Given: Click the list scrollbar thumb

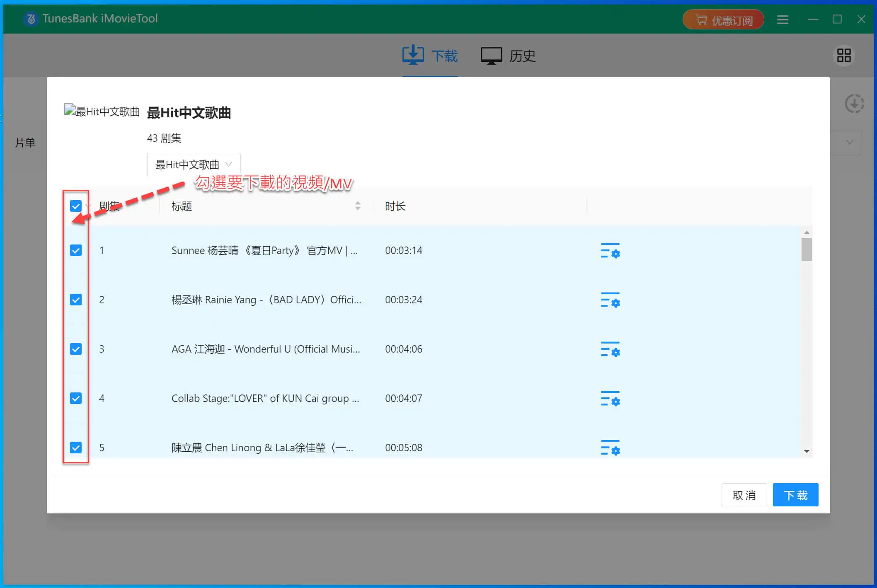Looking at the screenshot, I should tap(807, 249).
